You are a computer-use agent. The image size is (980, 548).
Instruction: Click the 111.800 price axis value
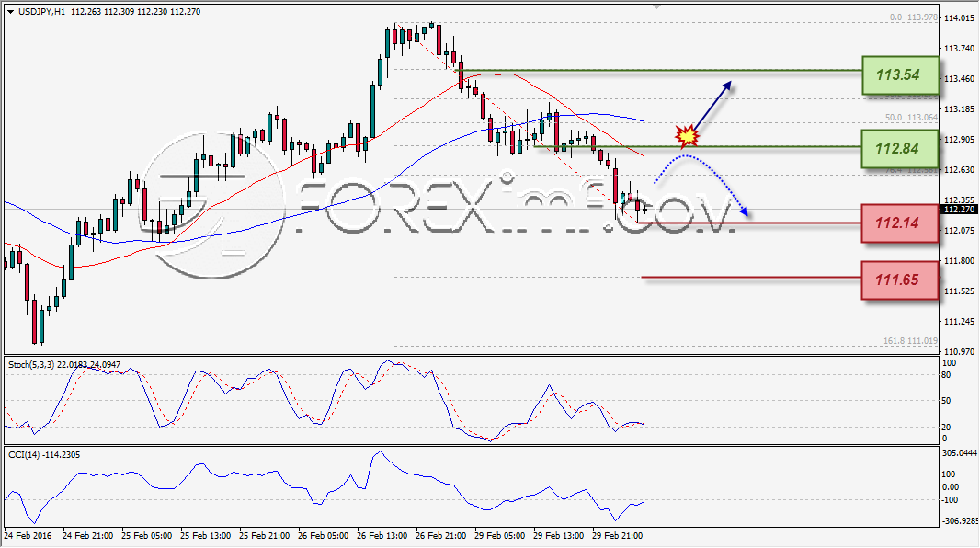tap(960, 260)
